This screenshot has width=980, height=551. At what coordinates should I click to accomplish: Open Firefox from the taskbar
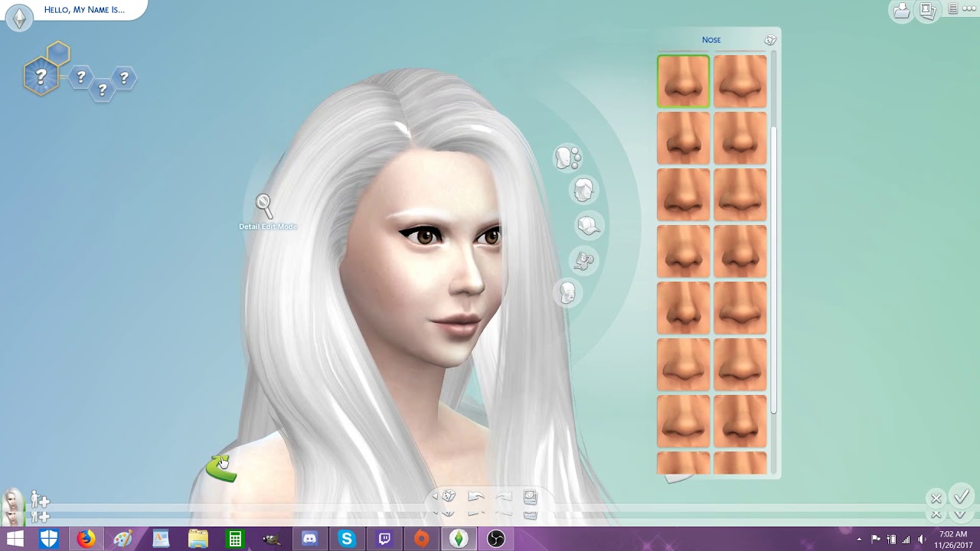[86, 539]
